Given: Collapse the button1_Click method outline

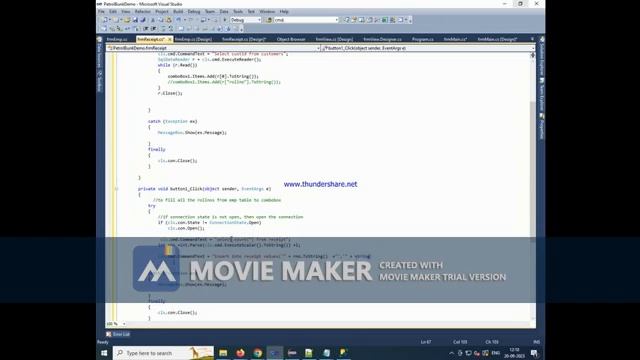Looking at the screenshot, I should (x=117, y=189).
